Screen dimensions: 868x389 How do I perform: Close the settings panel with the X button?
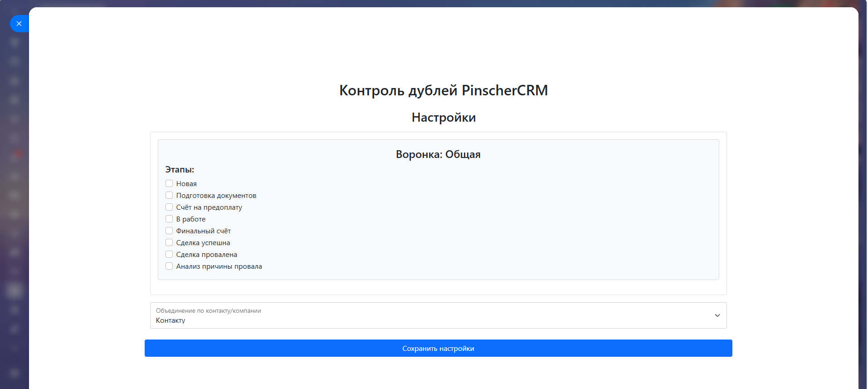point(19,24)
